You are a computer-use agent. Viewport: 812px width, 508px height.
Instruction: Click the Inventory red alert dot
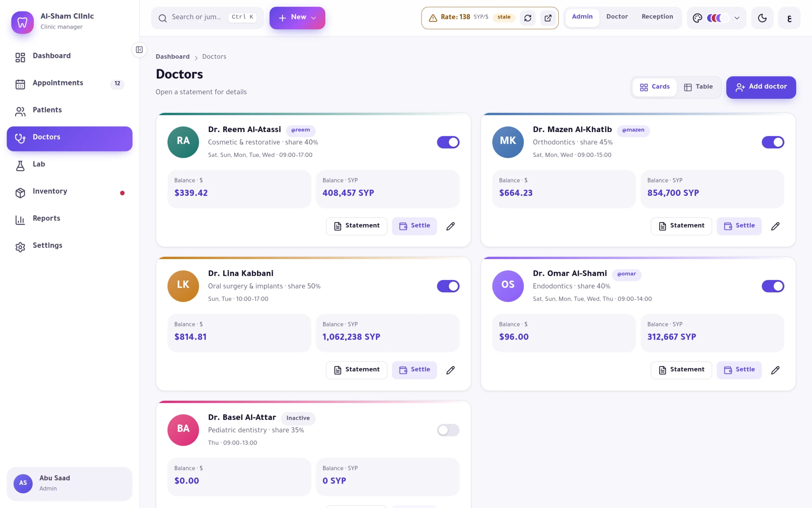tap(122, 193)
